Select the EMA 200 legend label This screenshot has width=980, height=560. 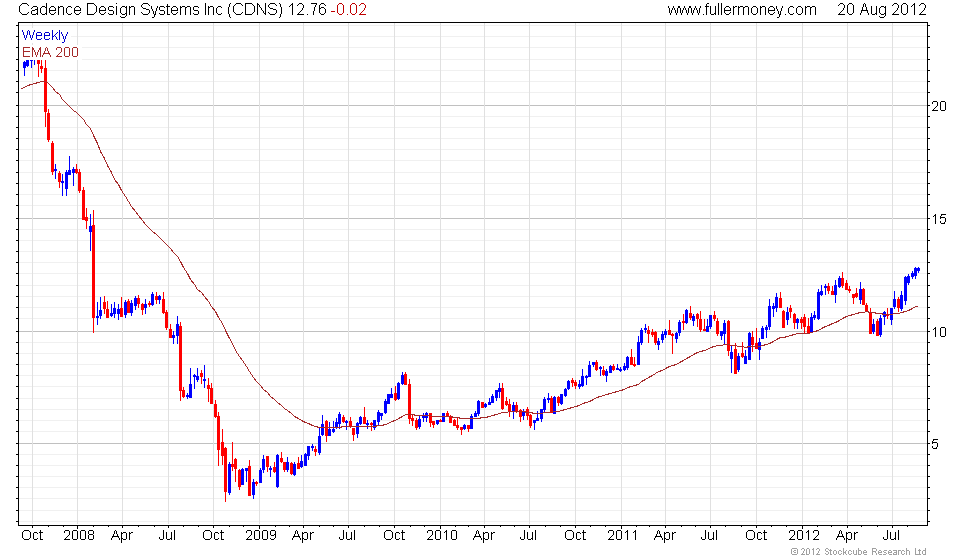tap(50, 52)
